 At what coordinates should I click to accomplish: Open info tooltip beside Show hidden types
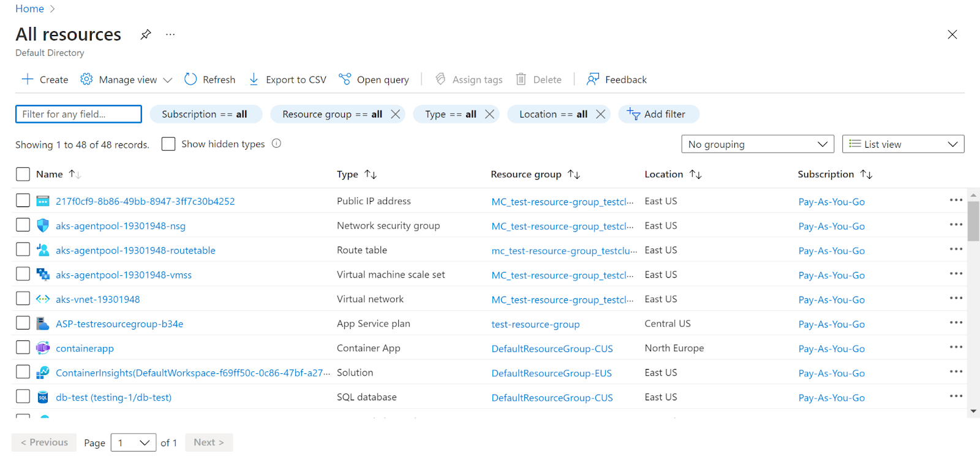coord(276,143)
